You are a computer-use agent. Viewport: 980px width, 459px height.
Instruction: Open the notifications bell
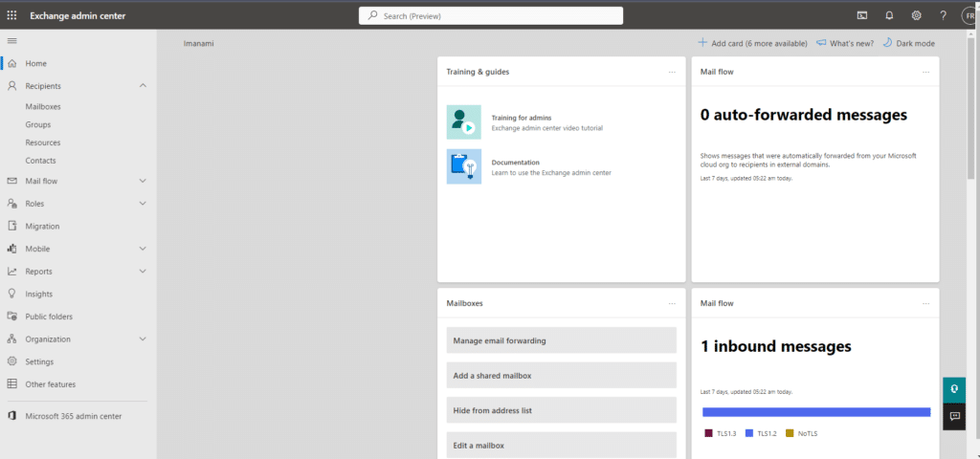889,15
